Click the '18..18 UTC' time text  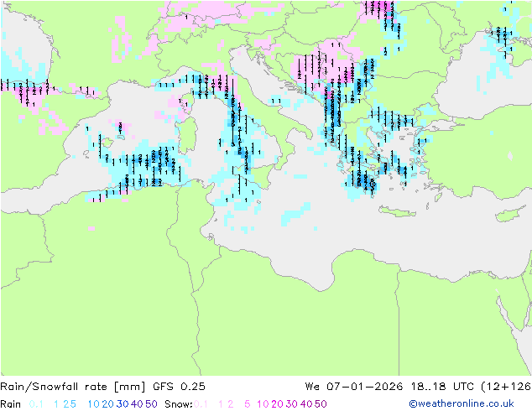443,387
